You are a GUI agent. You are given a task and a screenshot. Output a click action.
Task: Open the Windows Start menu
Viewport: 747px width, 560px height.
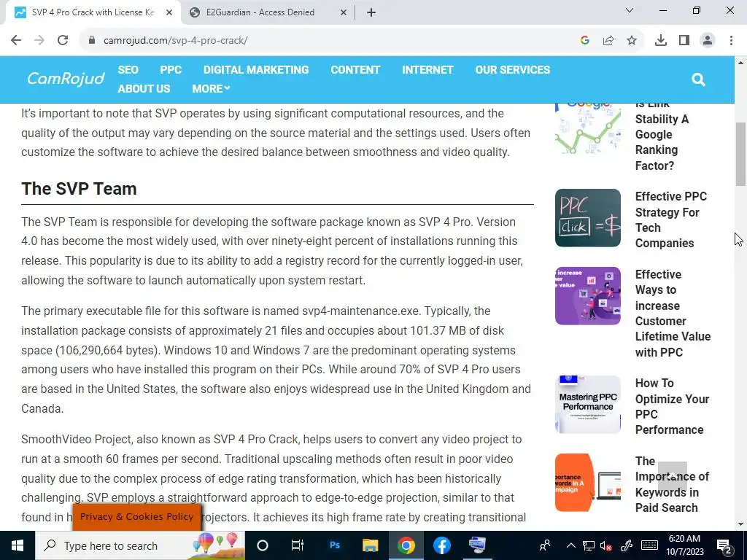[x=18, y=545]
